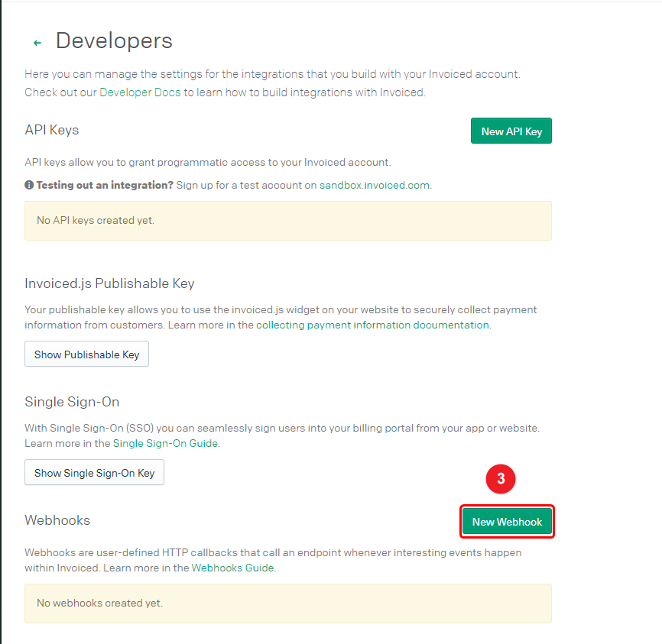Click the Single Sign-On section heading
The width and height of the screenshot is (662, 644).
tap(72, 402)
